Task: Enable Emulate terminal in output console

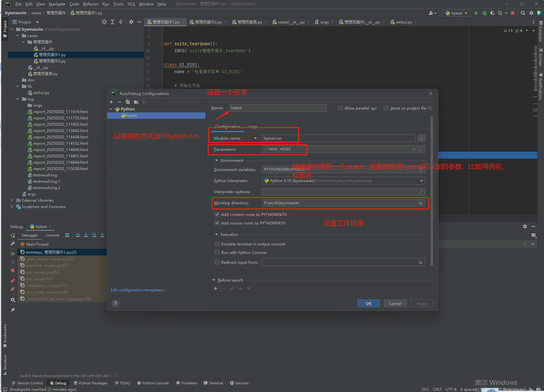Action: click(217, 244)
